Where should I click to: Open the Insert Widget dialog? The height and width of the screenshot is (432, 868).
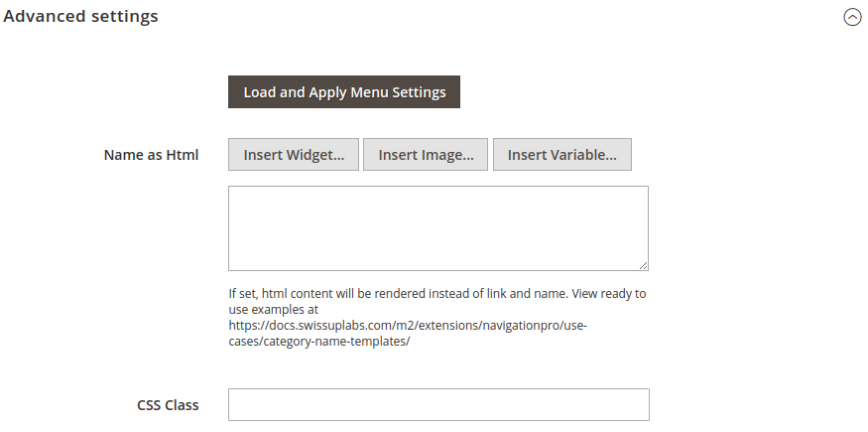pos(294,155)
